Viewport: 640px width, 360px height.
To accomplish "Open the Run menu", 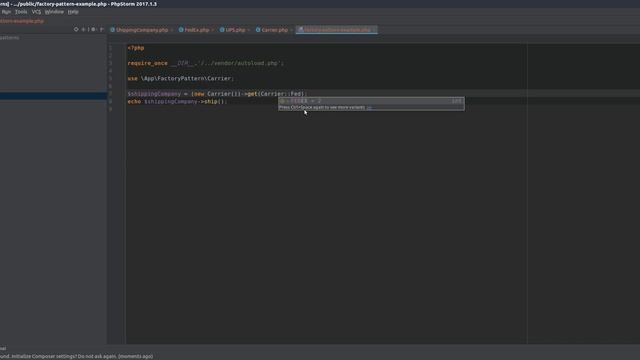I will click(6, 12).
